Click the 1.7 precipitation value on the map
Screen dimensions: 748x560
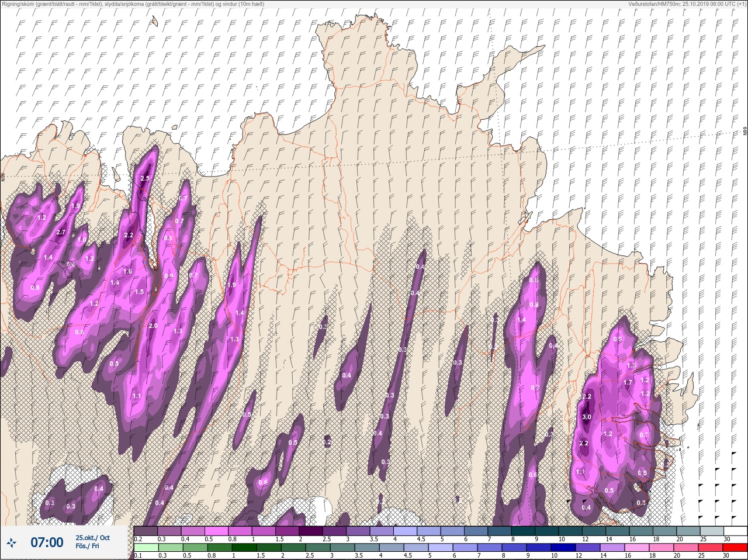628,383
